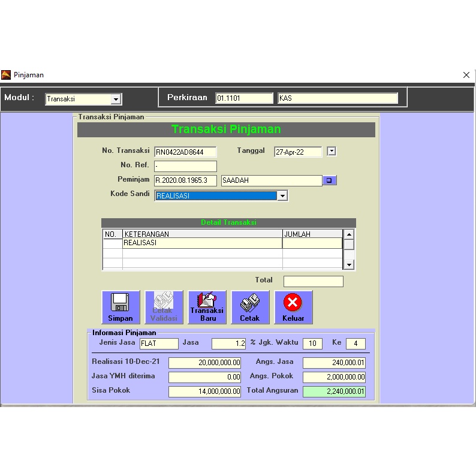This screenshot has height=476, width=476.
Task: Click the Ke field showing 4
Action: pyautogui.click(x=356, y=344)
